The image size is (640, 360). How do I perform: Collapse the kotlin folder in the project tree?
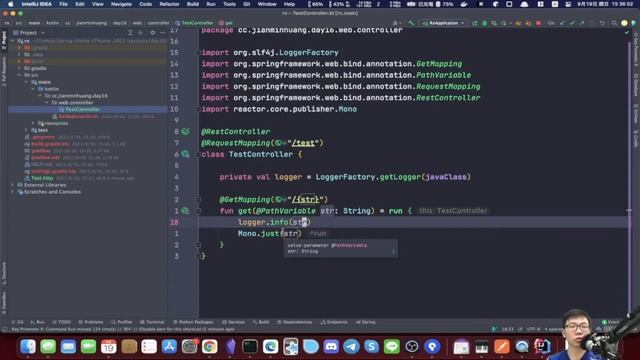click(x=33, y=89)
